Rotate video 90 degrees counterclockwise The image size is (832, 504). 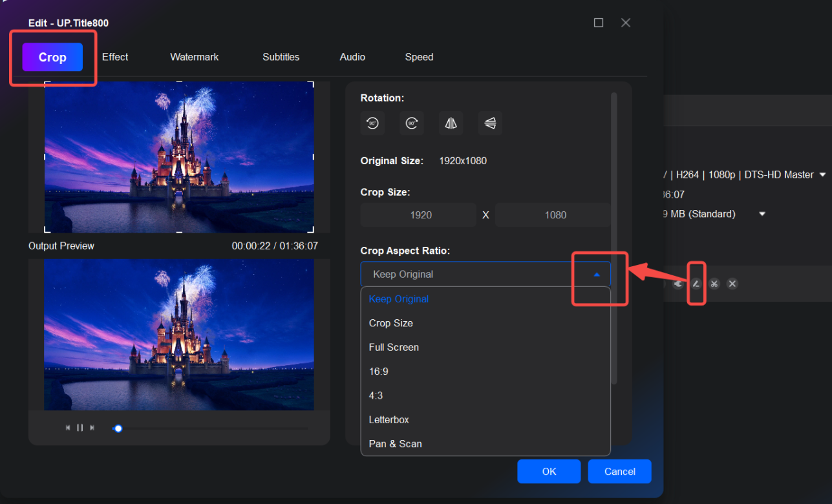[x=372, y=123]
